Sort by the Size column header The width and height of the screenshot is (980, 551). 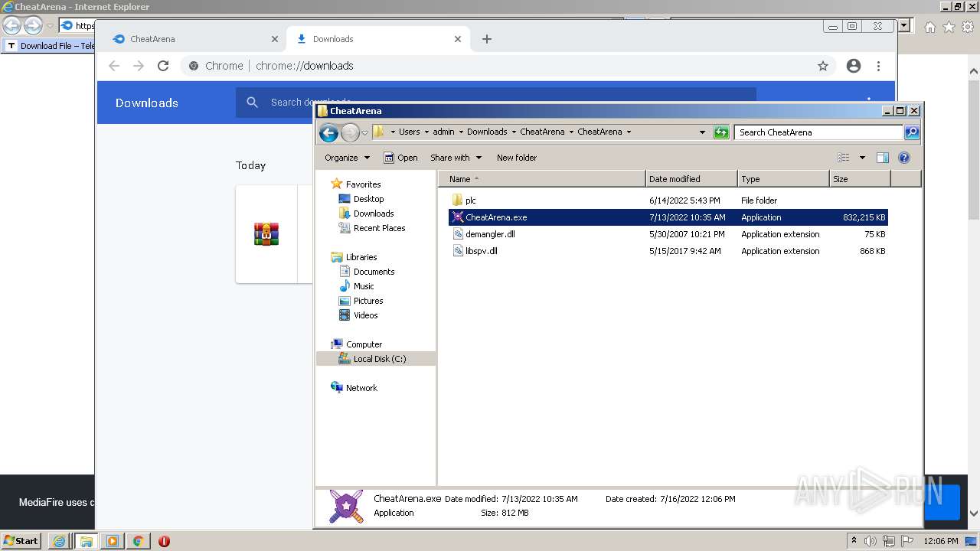[x=860, y=179]
